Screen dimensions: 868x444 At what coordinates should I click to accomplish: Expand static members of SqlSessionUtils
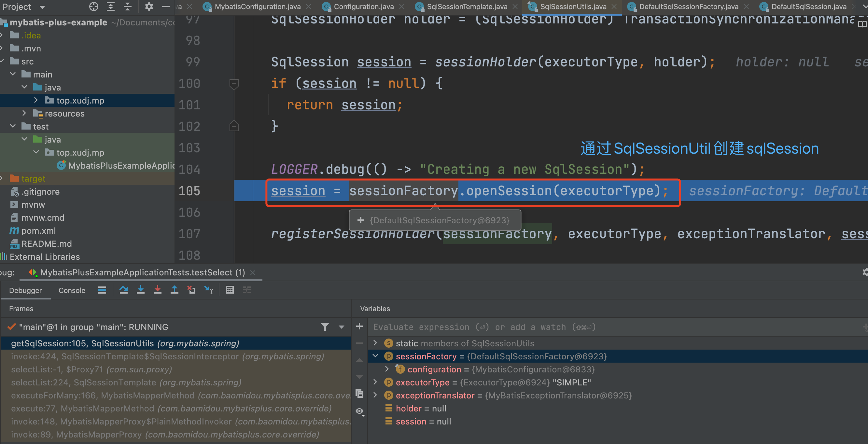point(375,343)
